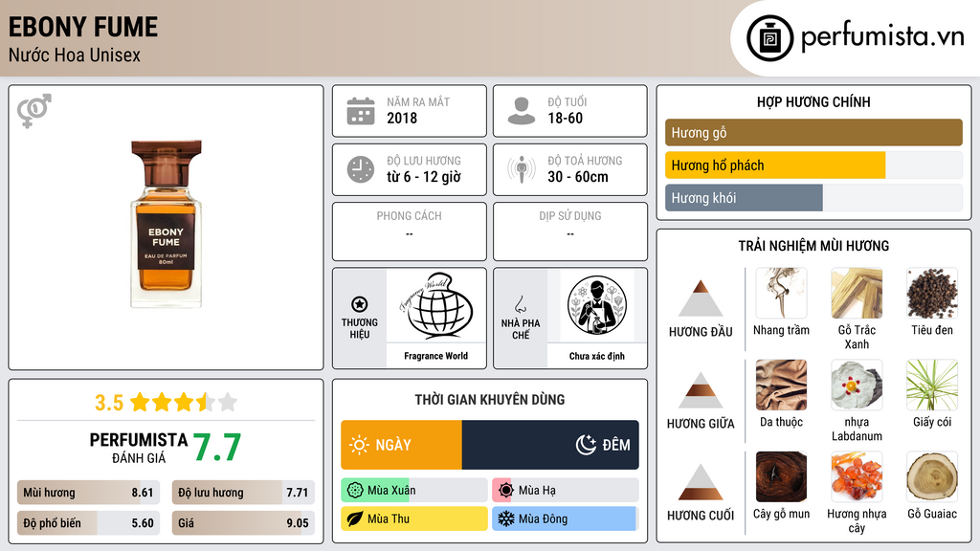Image resolution: width=980 pixels, height=551 pixels.
Task: Click the Mùi hương 8.61 score bar
Action: click(88, 493)
